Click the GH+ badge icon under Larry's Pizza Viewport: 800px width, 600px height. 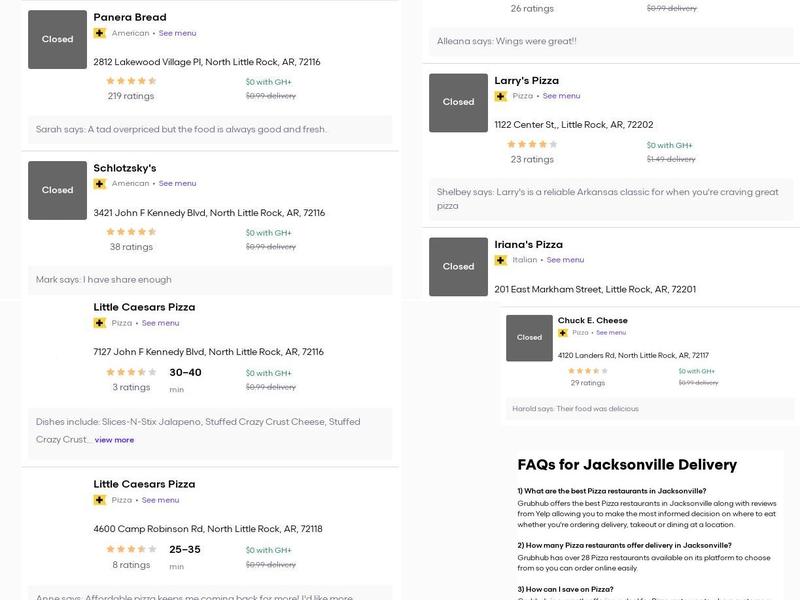(x=500, y=97)
